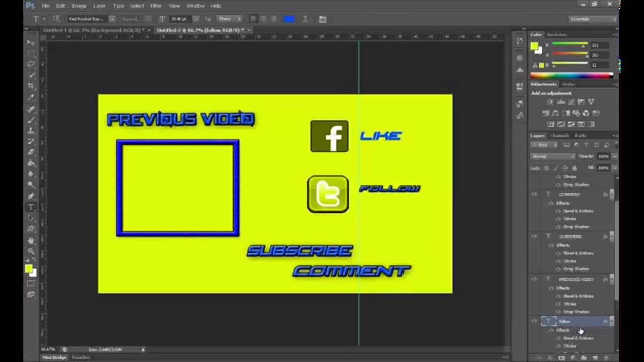Hide the follow text layer

pyautogui.click(x=534, y=321)
